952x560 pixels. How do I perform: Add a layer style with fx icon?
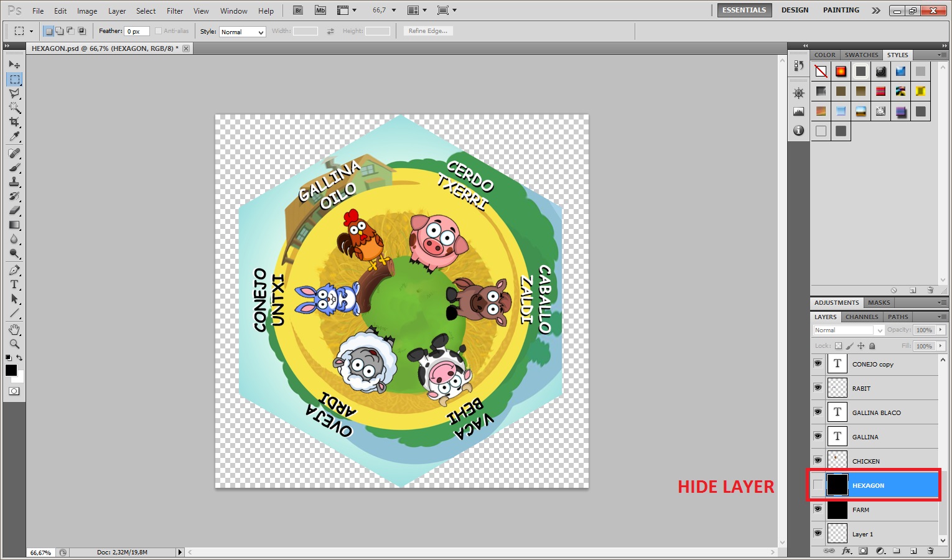pos(846,551)
